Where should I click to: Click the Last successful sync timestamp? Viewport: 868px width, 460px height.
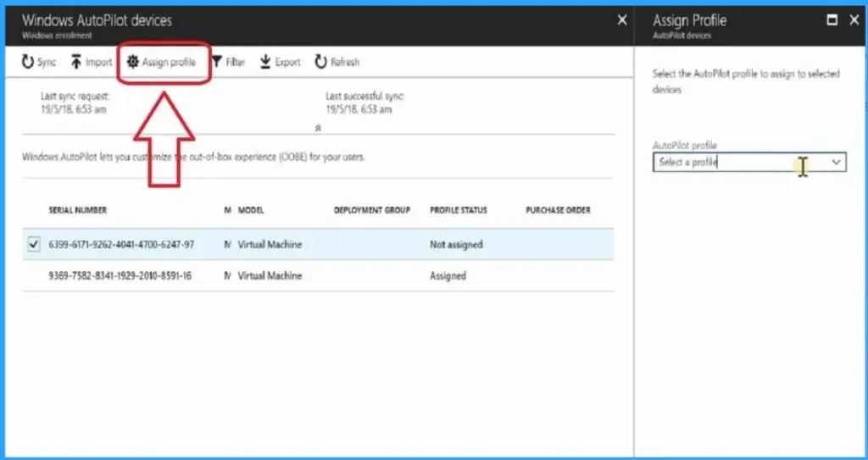tap(359, 109)
